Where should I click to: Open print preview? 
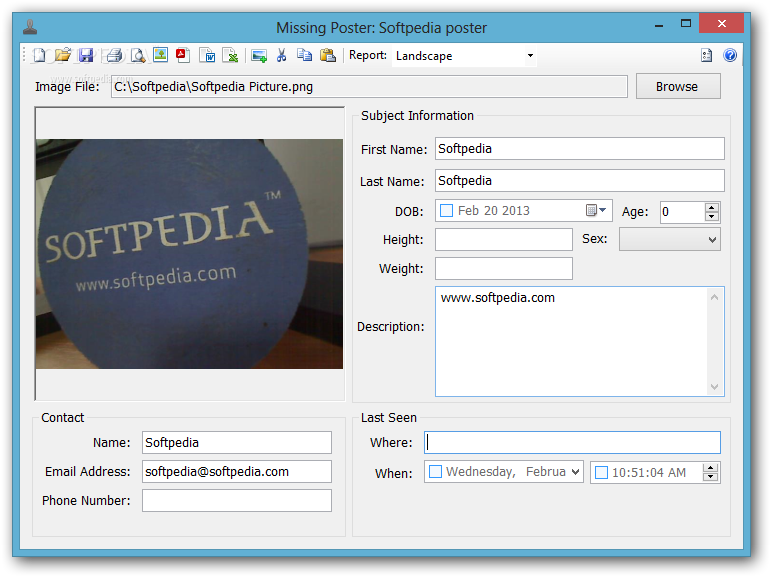pos(138,55)
